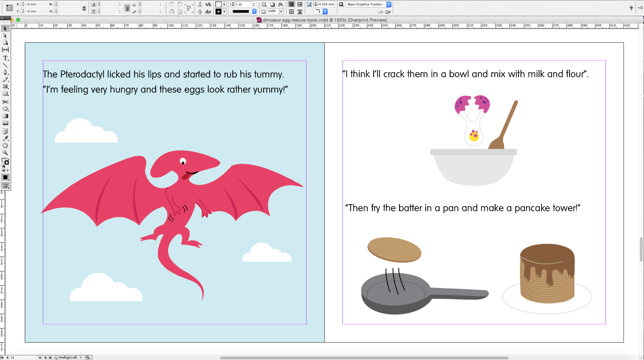Enable wrap around object shape
The image size is (644, 360).
[x=291, y=11]
